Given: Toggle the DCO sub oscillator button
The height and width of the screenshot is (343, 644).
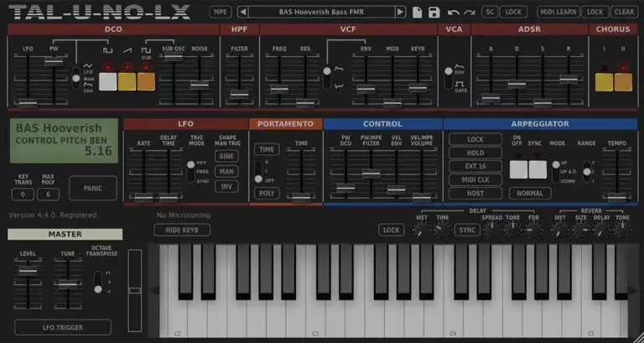Looking at the screenshot, I should [x=146, y=81].
